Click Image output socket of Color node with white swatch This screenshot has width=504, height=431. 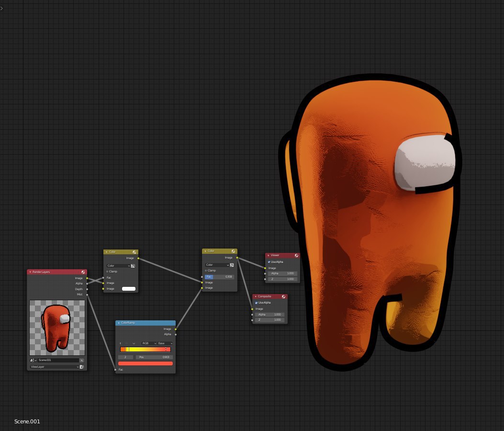[138, 258]
